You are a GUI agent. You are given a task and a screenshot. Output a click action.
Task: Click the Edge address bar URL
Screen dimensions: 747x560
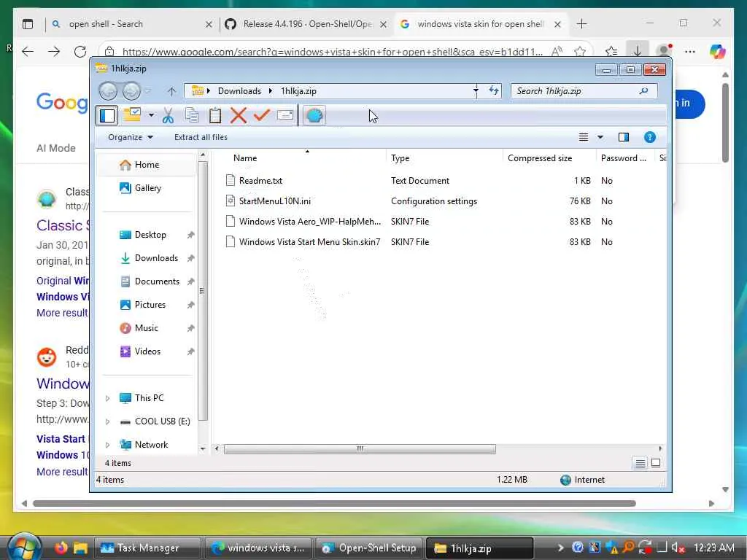point(332,52)
